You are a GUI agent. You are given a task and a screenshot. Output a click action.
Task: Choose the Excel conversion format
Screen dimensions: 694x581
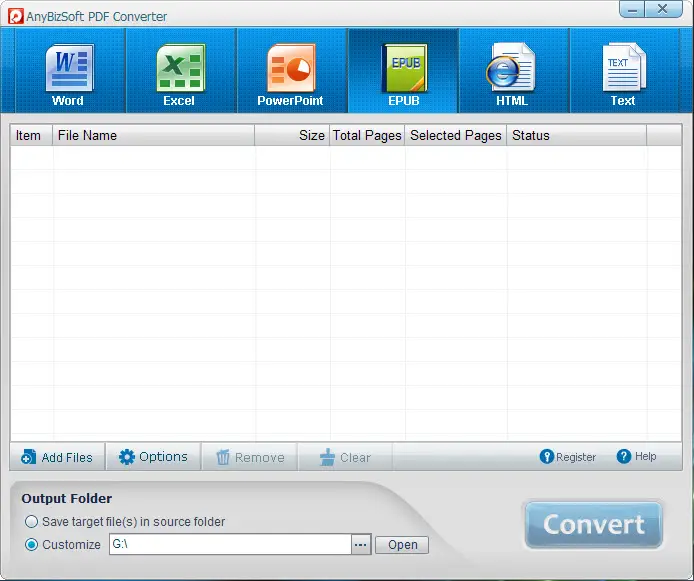tap(181, 71)
